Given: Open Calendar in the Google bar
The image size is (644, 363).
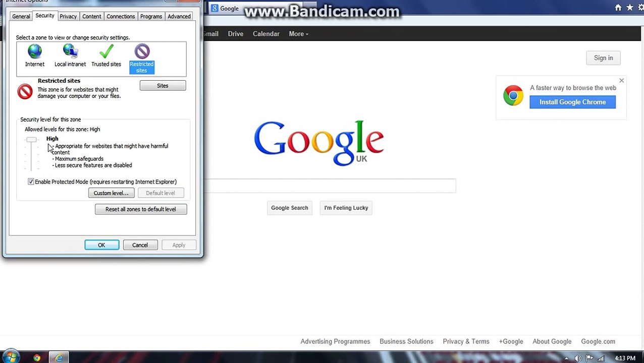Looking at the screenshot, I should [266, 34].
